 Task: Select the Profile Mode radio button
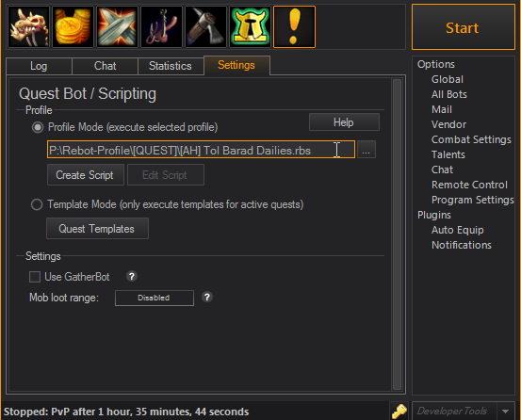38,127
